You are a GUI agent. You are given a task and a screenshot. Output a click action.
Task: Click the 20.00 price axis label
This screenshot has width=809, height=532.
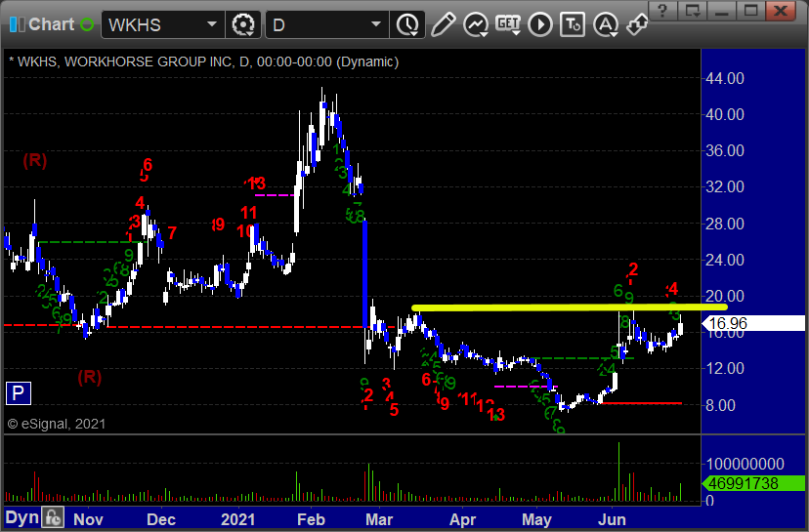[x=725, y=296]
